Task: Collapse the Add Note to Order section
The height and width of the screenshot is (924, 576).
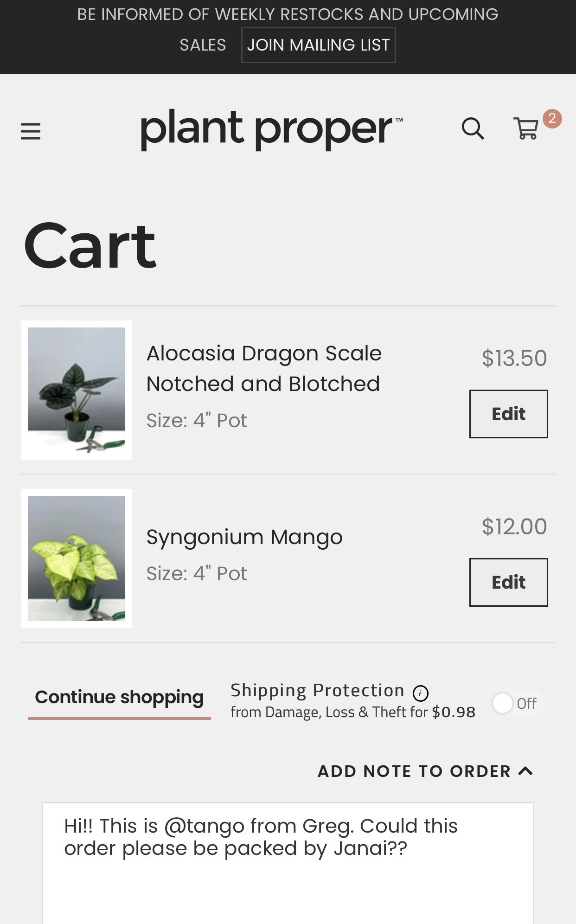Action: (414, 771)
